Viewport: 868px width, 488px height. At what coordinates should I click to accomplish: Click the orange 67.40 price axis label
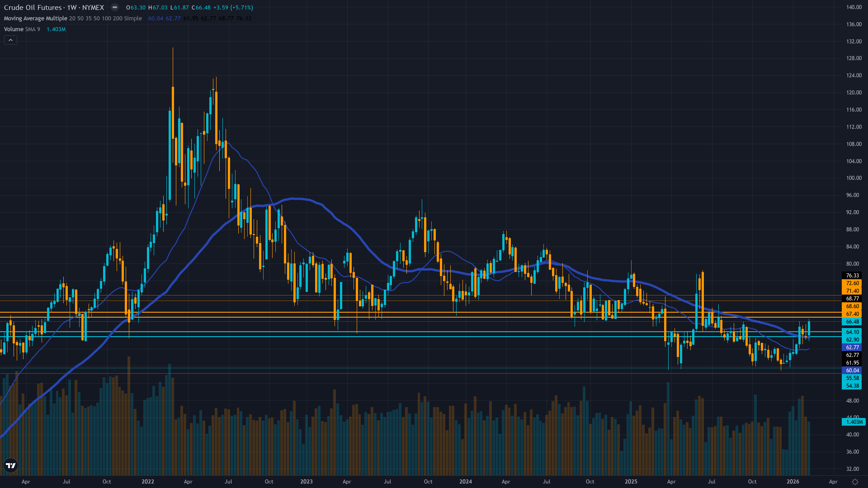click(852, 314)
